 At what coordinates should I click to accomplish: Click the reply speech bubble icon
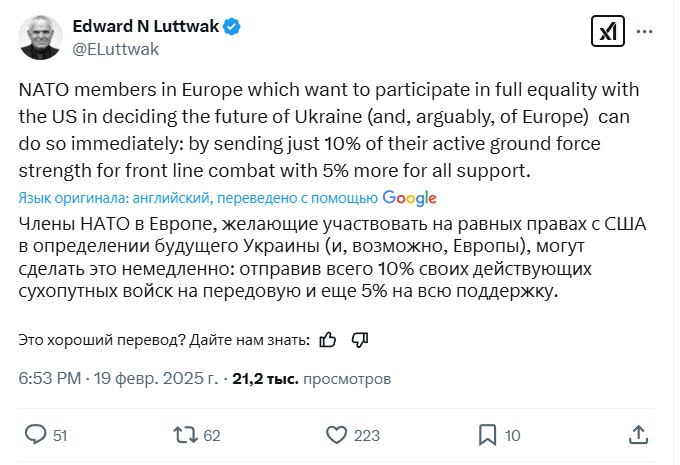pyautogui.click(x=35, y=434)
